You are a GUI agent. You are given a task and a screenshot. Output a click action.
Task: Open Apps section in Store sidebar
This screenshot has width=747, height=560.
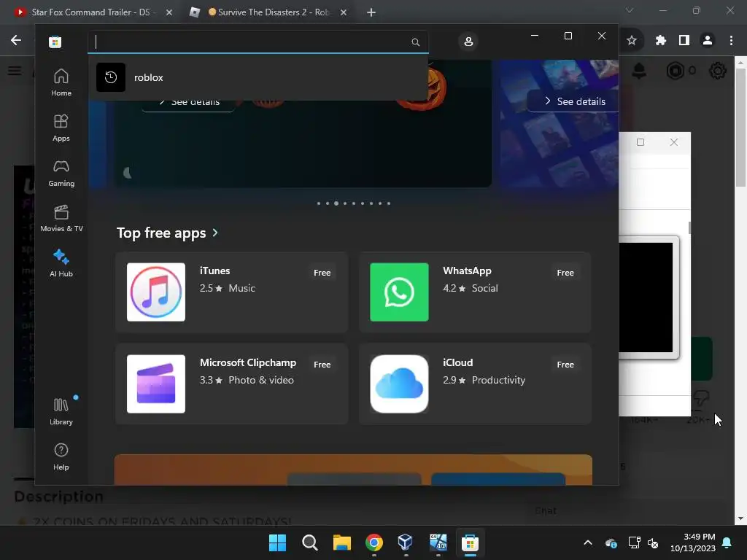[61, 128]
